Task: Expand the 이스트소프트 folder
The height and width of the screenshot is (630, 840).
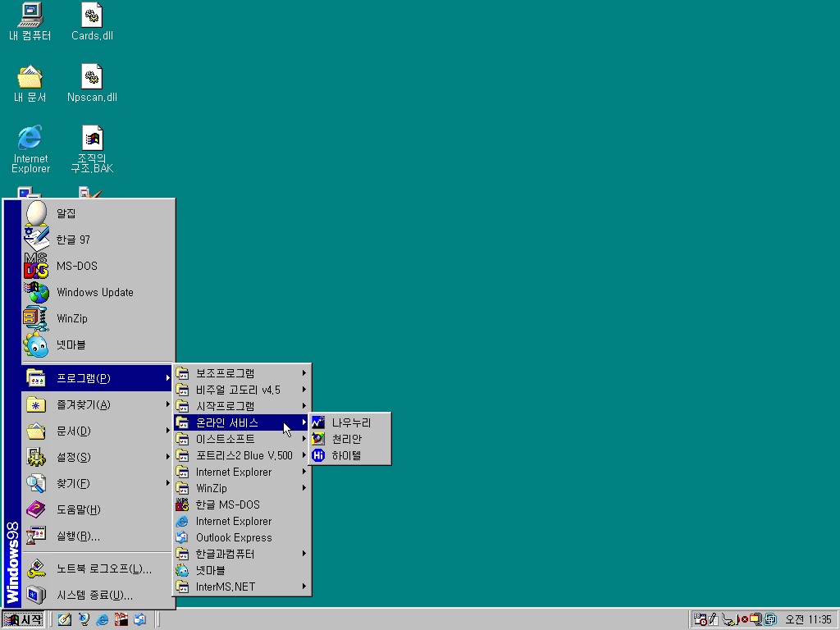Action: [242, 439]
